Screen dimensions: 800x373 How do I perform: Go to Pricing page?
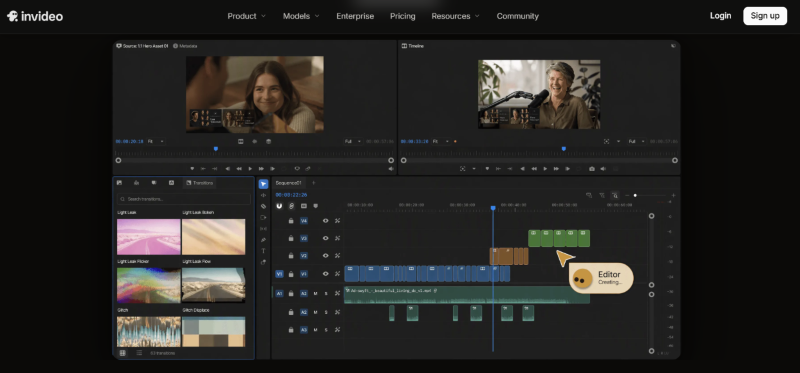[x=403, y=16]
